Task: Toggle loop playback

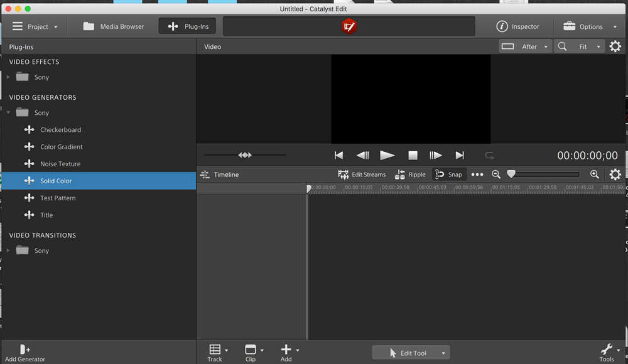Action: pyautogui.click(x=489, y=156)
